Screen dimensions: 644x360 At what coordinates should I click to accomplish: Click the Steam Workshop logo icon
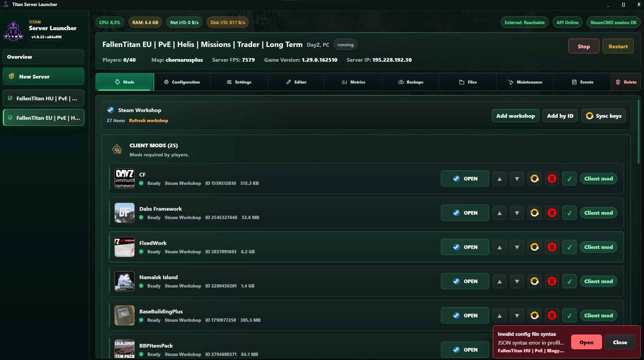[x=110, y=110]
